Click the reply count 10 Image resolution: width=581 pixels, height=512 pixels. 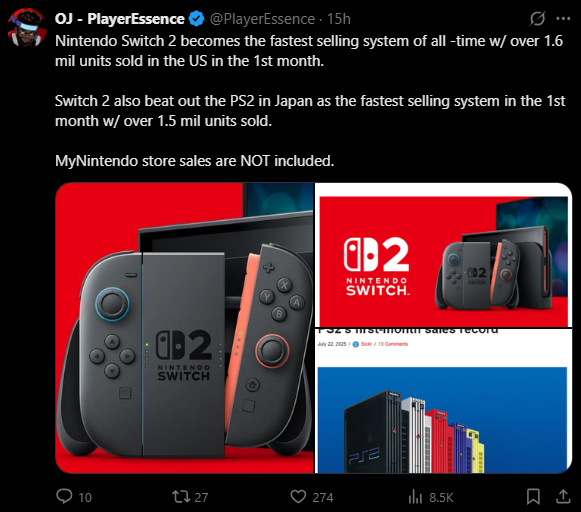(85, 497)
